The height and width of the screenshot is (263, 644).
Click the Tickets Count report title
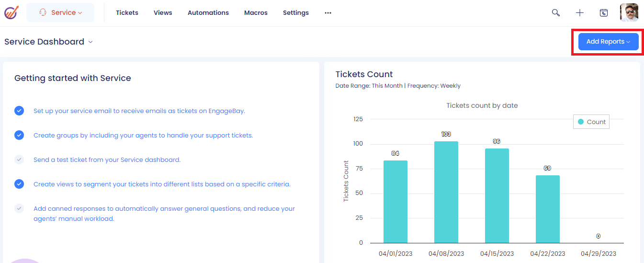pyautogui.click(x=364, y=74)
